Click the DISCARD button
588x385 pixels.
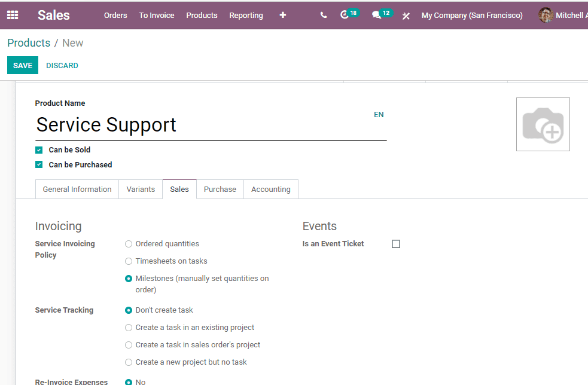point(62,66)
